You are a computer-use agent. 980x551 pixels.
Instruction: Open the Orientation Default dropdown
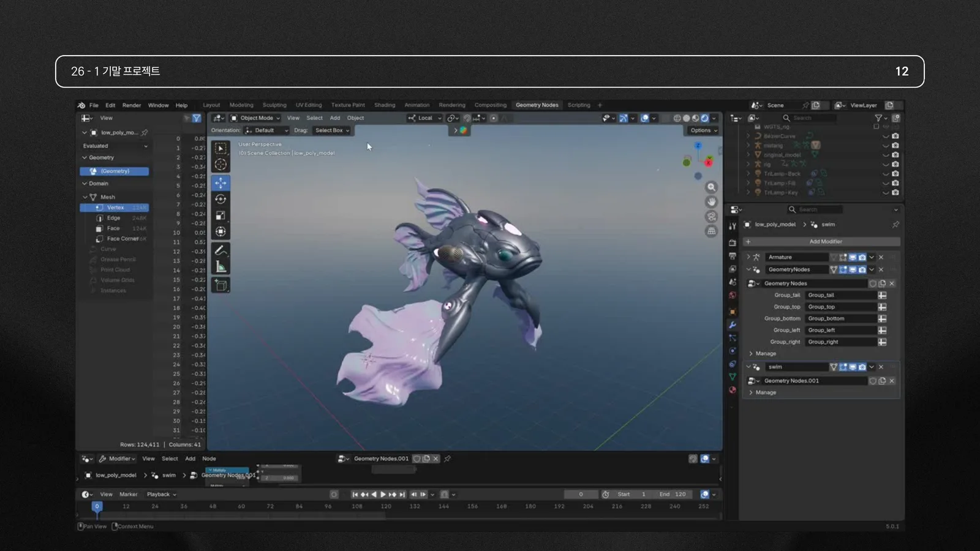266,130
